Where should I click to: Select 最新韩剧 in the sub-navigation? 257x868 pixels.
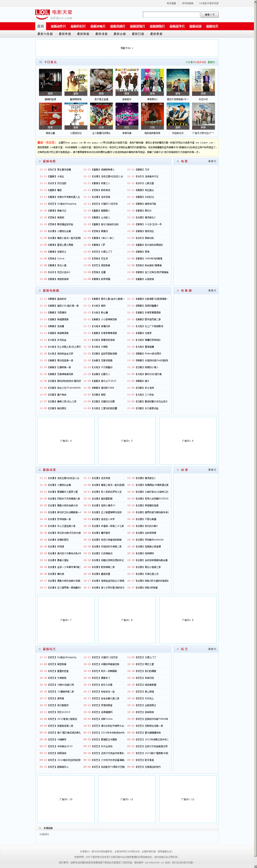pyautogui.click(x=83, y=34)
